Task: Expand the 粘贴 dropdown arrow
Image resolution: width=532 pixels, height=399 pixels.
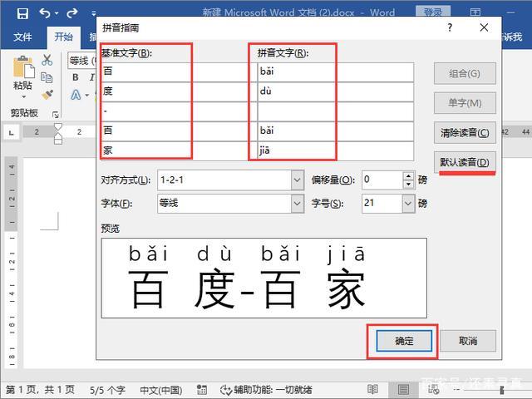Action: pyautogui.click(x=23, y=96)
